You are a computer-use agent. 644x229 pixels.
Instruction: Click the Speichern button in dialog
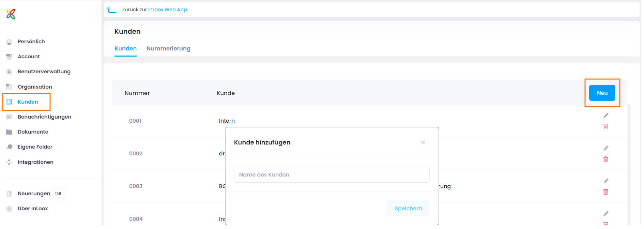(x=408, y=208)
